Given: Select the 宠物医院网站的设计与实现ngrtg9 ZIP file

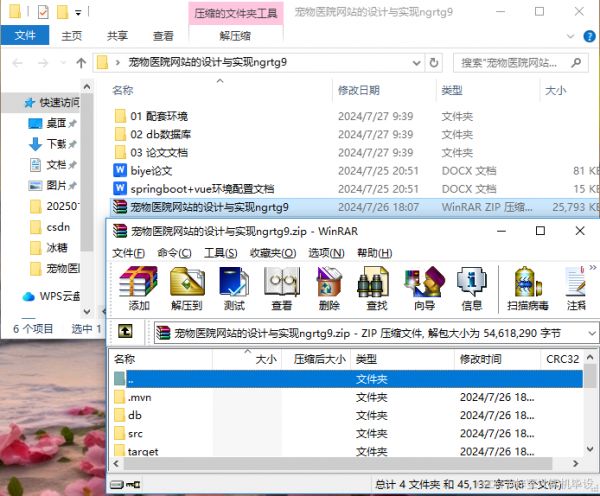Looking at the screenshot, I should tap(354, 207).
